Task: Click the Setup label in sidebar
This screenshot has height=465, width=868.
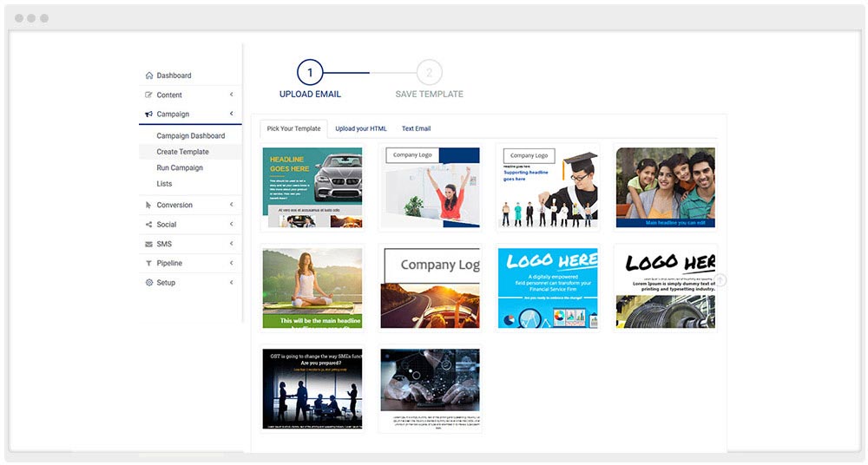Action: pos(166,282)
